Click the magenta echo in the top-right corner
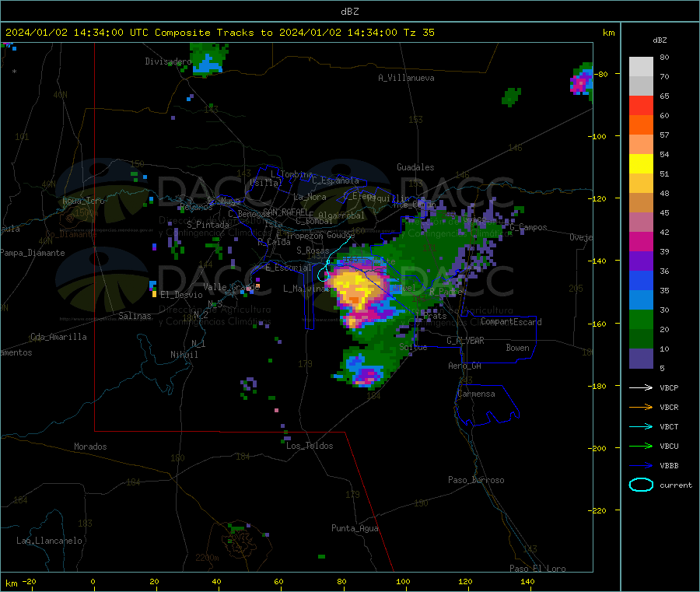This screenshot has width=700, height=592. click(580, 83)
